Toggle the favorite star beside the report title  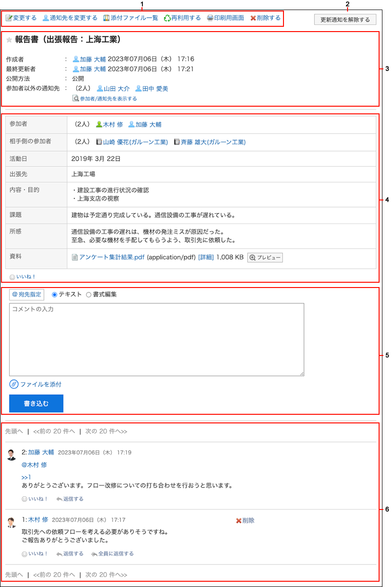[9, 40]
